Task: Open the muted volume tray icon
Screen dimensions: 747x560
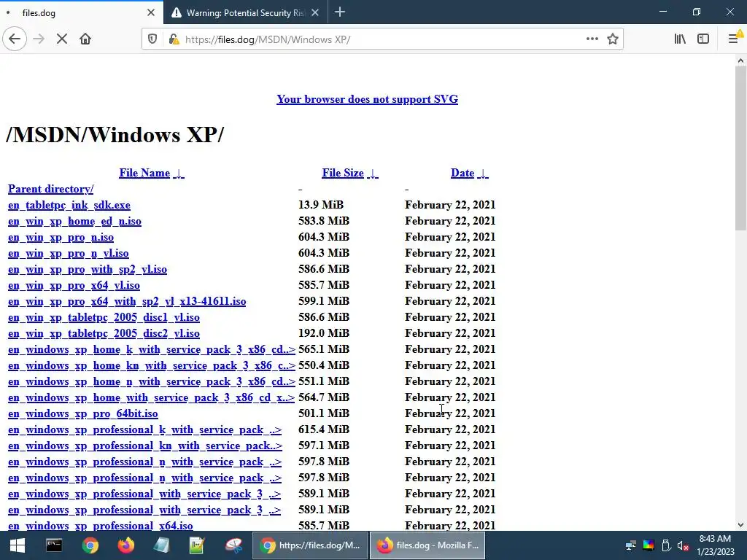Action: click(683, 545)
